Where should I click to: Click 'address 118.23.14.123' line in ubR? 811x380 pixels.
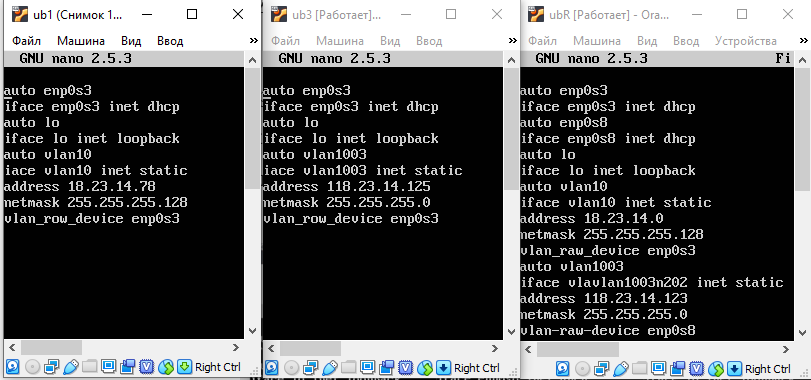click(604, 299)
